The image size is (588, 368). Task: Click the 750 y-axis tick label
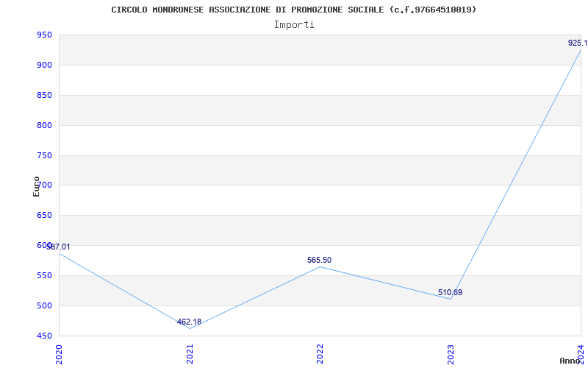(x=44, y=155)
